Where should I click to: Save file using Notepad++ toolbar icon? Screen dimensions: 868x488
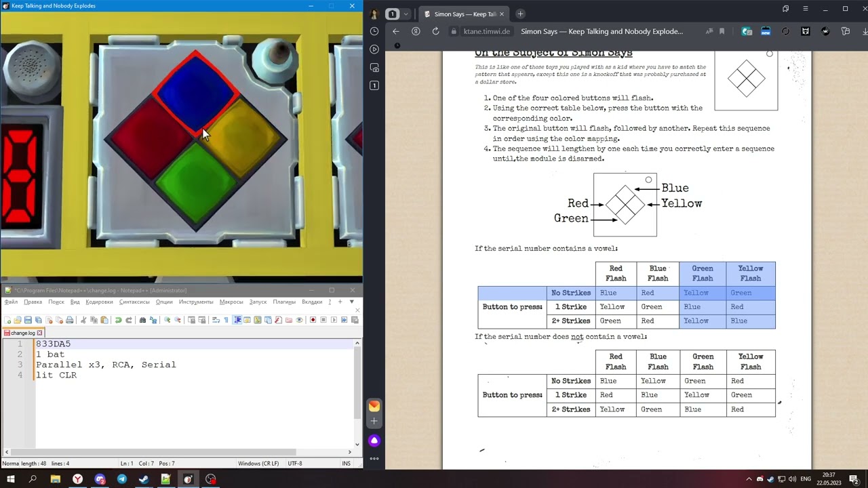(x=28, y=320)
